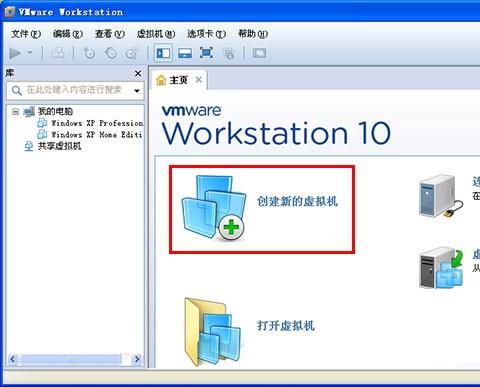This screenshot has height=387, width=480.
Task: Click the manage snapshots toolbar icon
Action: pyautogui.click(x=132, y=53)
